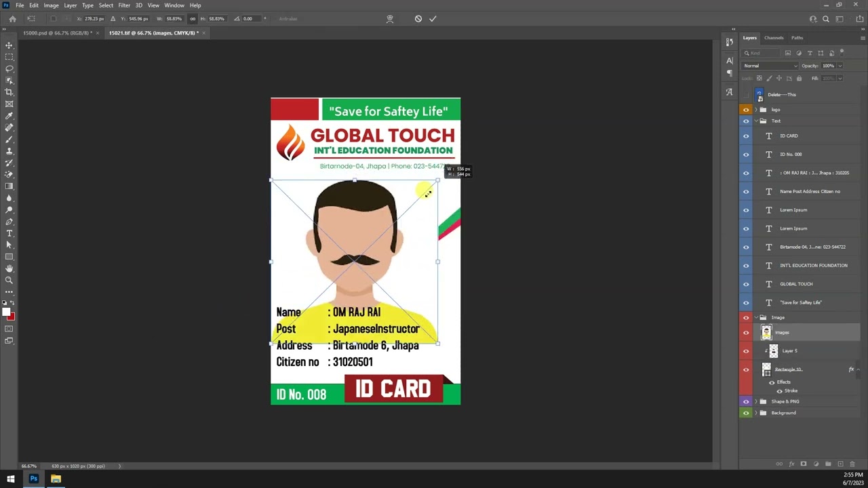
Task: Hide the Layer 5 layer
Action: pos(746,351)
